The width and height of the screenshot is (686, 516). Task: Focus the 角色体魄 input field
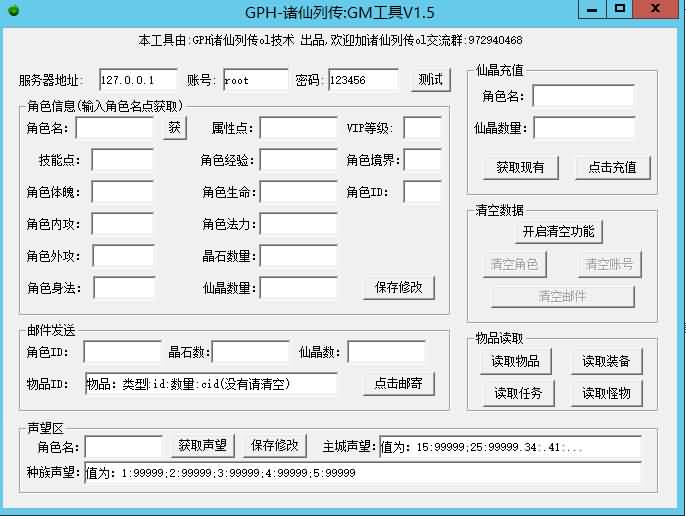point(122,192)
